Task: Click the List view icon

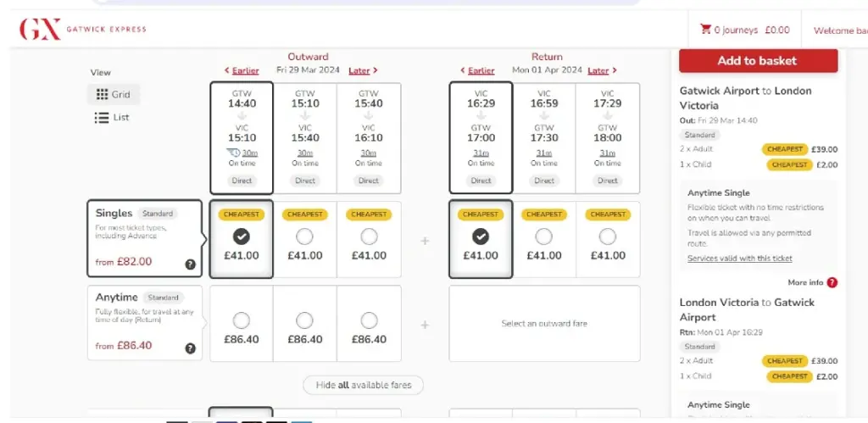Action: [102, 118]
